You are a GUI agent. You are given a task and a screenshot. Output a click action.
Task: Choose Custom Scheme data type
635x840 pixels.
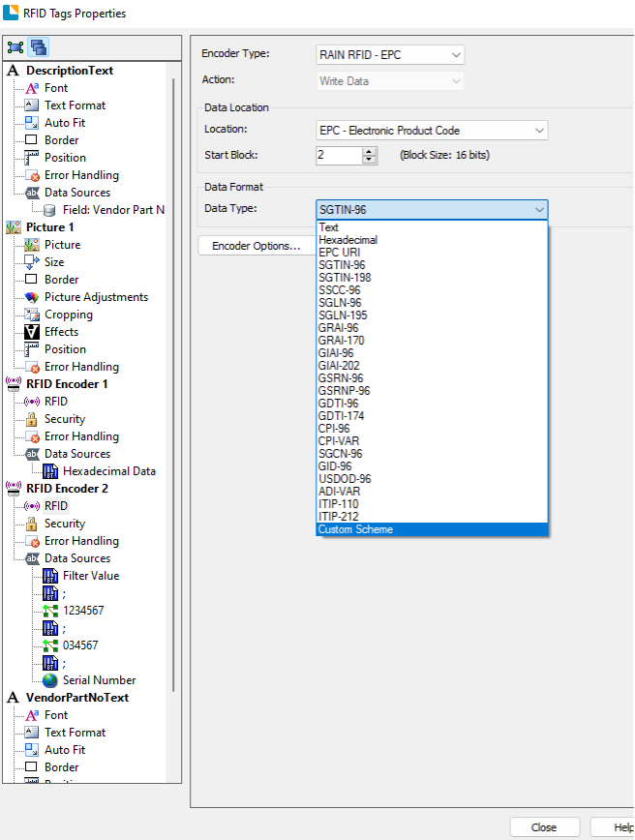[432, 529]
